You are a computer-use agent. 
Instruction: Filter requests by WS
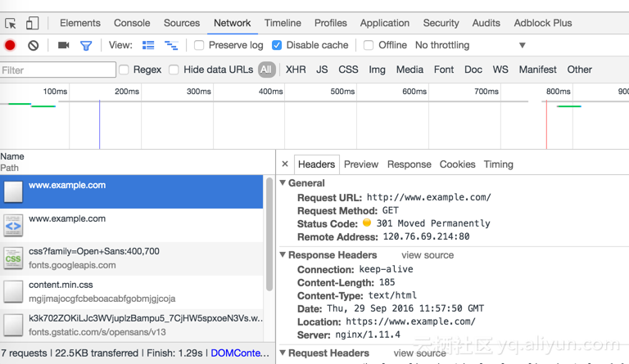[500, 70]
